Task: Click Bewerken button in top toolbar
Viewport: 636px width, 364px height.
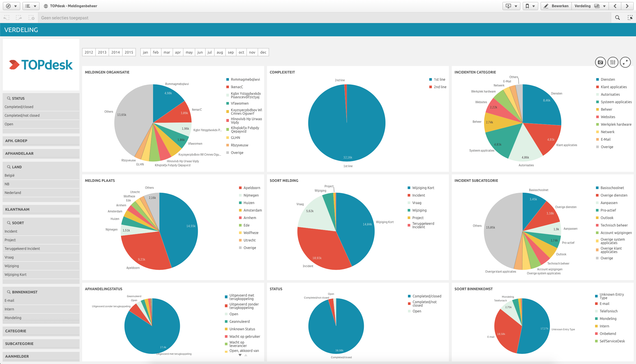Action: click(558, 6)
